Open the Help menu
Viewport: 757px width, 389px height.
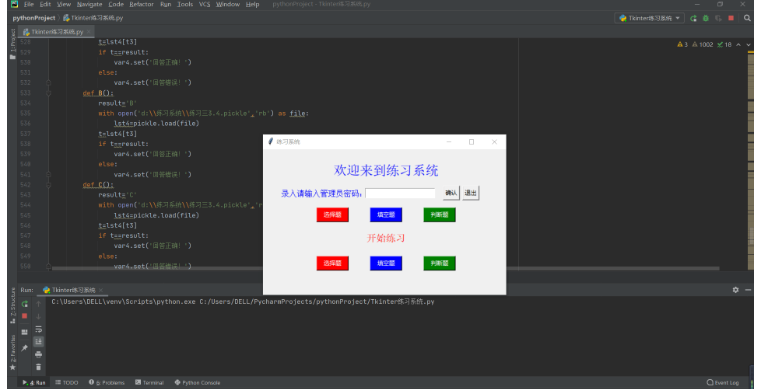(x=252, y=4)
